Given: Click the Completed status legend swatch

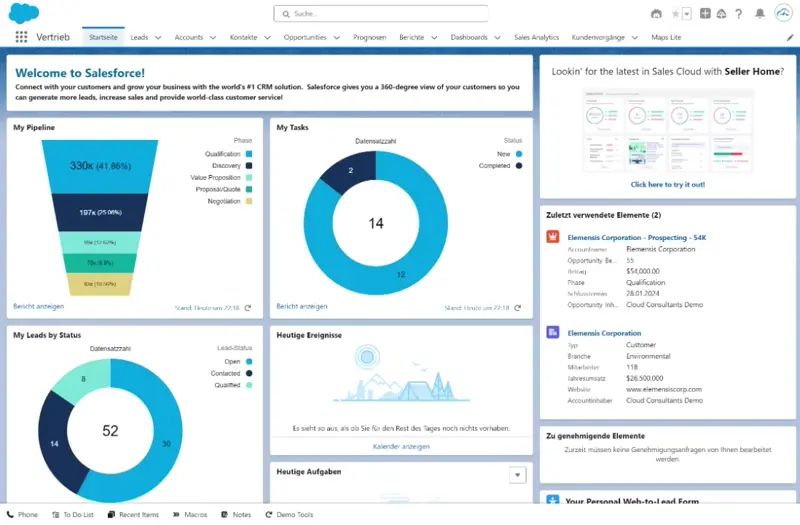Looking at the screenshot, I should (x=518, y=165).
